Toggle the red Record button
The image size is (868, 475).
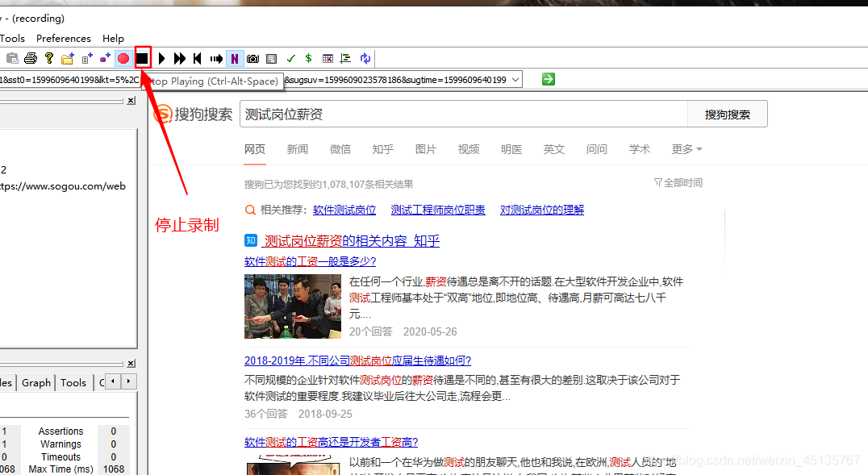123,58
